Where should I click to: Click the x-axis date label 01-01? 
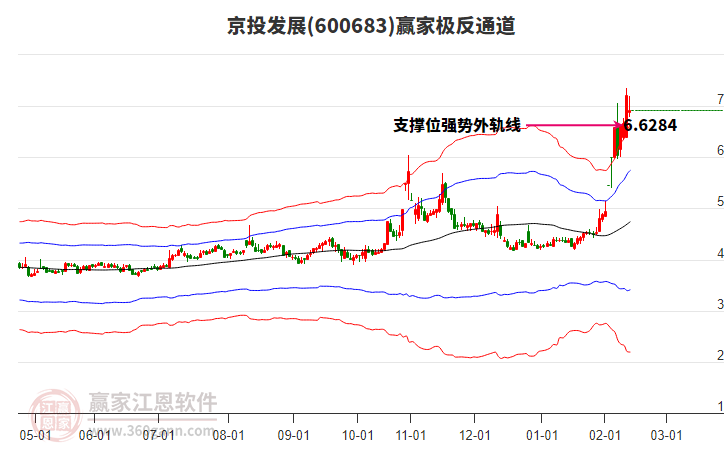[x=542, y=435]
